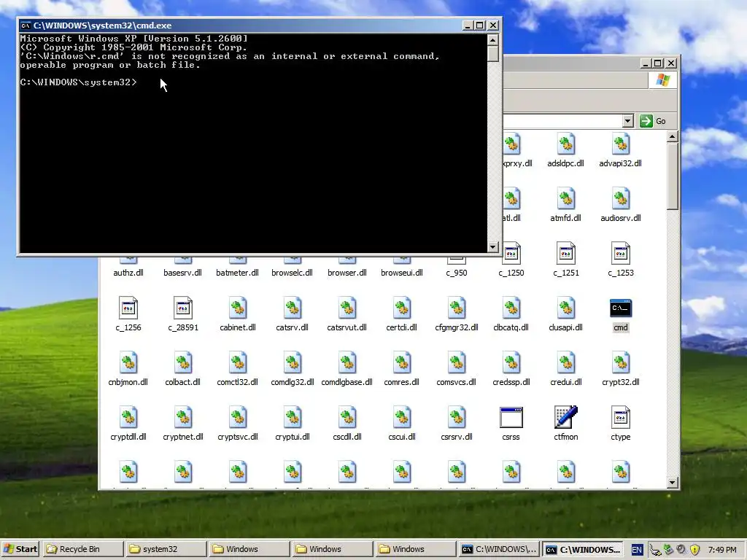This screenshot has height=560, width=747.
Task: Click the cmd window scroll up arrow
Action: pos(492,39)
